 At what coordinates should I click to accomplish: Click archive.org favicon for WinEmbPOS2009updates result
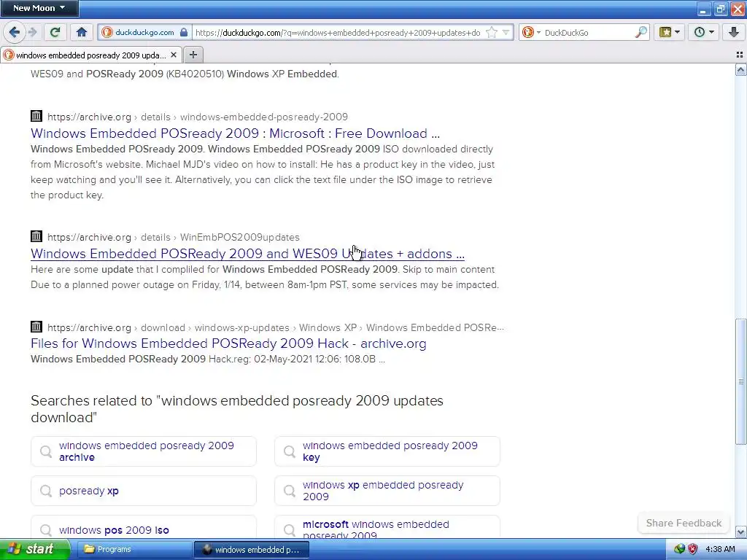[x=36, y=236]
